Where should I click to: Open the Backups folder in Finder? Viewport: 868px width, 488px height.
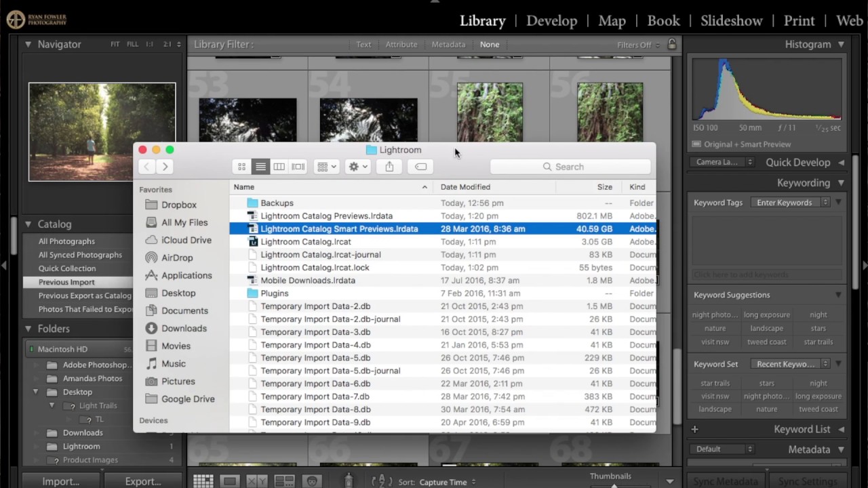point(443,203)
